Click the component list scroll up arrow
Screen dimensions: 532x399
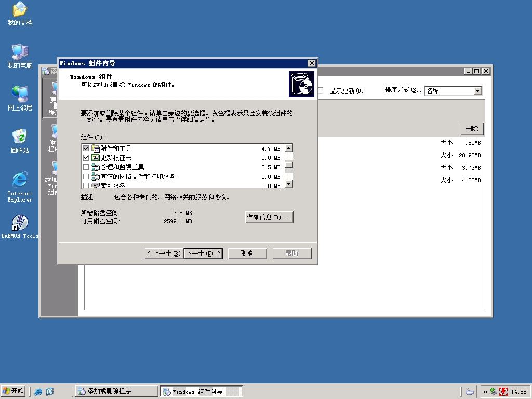click(289, 148)
